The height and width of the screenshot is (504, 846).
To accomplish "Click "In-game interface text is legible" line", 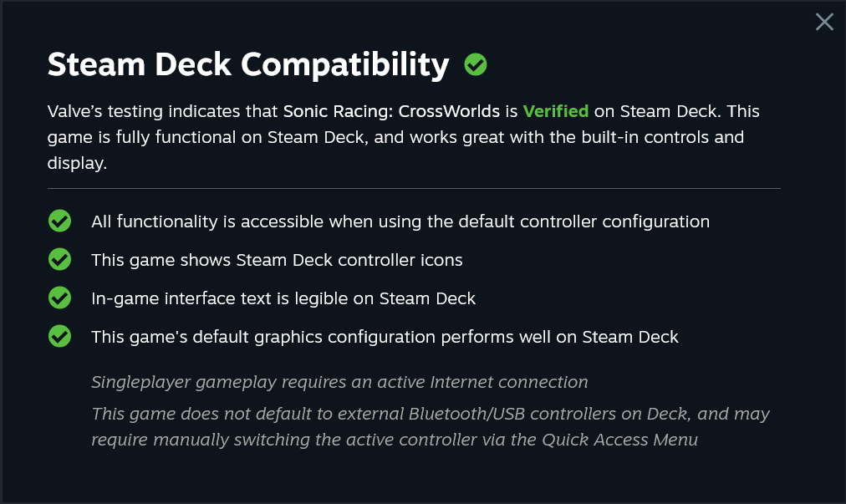I will (x=283, y=298).
